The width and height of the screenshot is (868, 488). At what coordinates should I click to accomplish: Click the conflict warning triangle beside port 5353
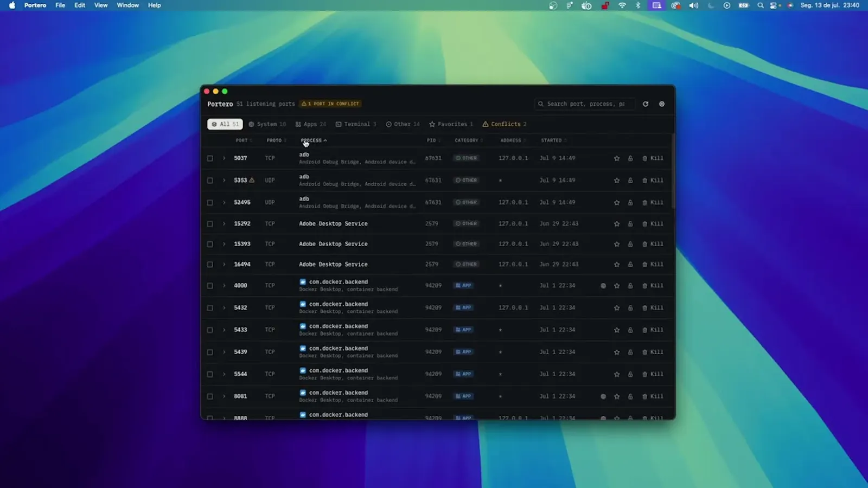coord(252,180)
